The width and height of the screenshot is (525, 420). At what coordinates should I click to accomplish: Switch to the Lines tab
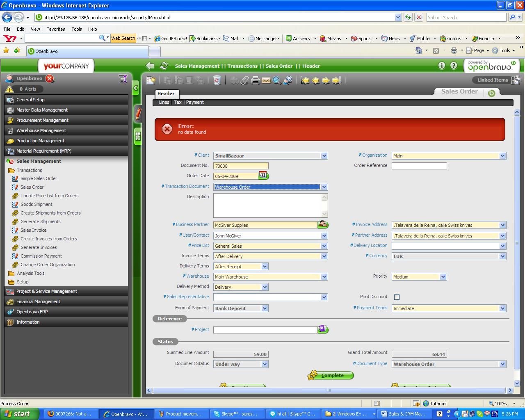[164, 103]
